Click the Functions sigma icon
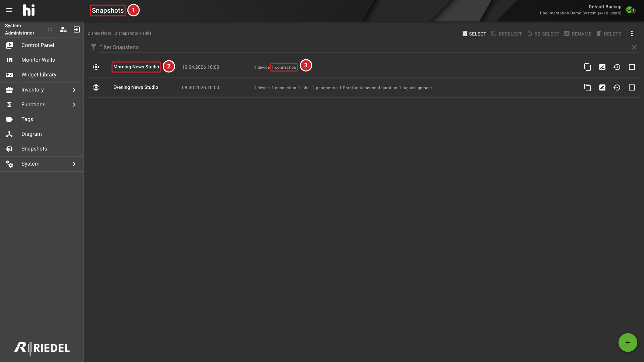Image resolution: width=644 pixels, height=362 pixels. 9,104
